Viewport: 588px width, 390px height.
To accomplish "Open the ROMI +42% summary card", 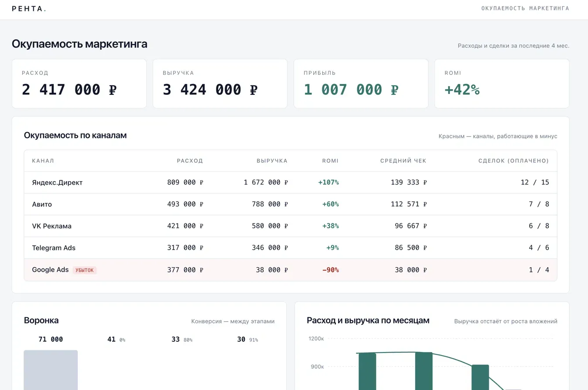I will (502, 84).
